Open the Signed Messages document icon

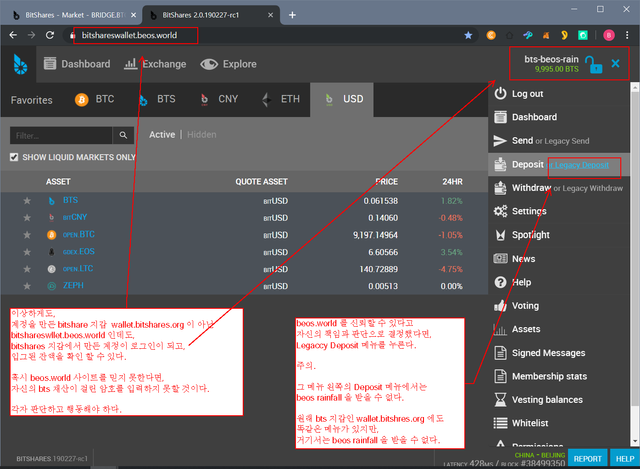point(500,353)
